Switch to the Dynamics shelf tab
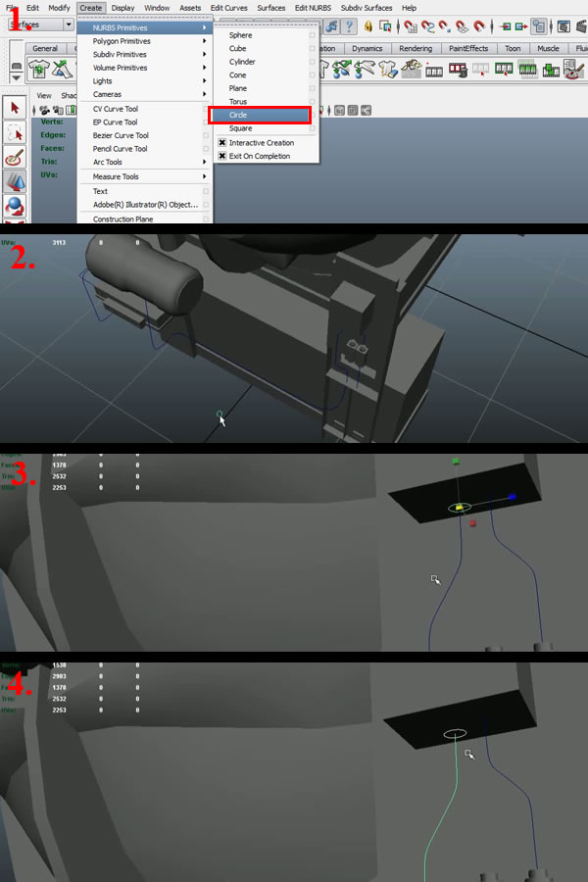 [367, 48]
